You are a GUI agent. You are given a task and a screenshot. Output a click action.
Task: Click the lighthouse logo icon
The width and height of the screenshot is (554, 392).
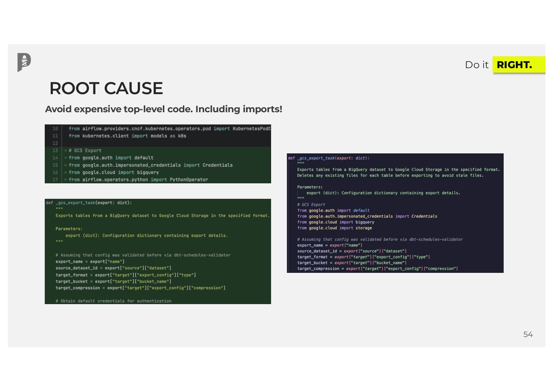point(24,62)
